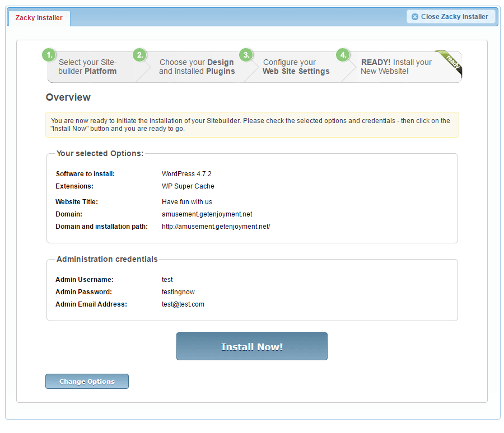Close the Zacky Installer

[451, 17]
